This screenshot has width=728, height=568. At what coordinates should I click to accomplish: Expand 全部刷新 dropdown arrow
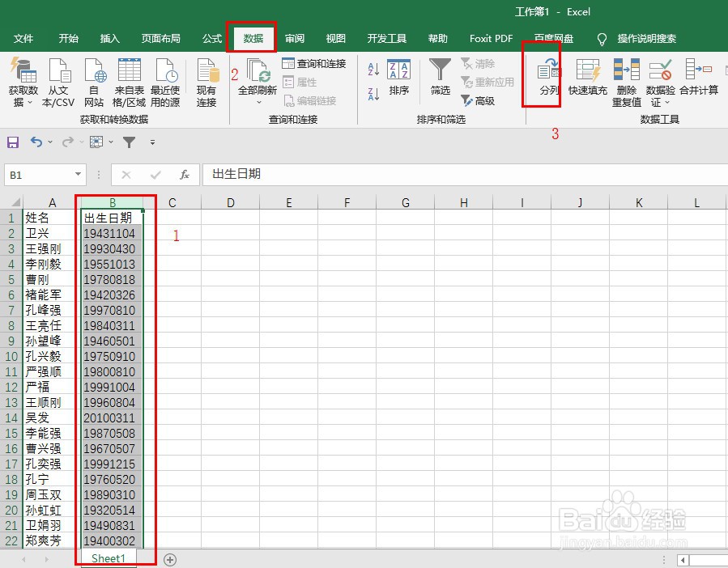[x=258, y=102]
